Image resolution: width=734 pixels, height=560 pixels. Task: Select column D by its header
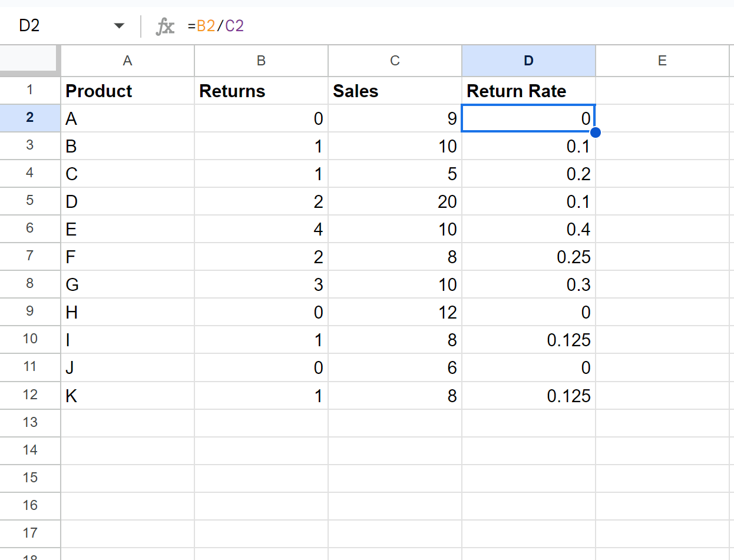tap(528, 61)
